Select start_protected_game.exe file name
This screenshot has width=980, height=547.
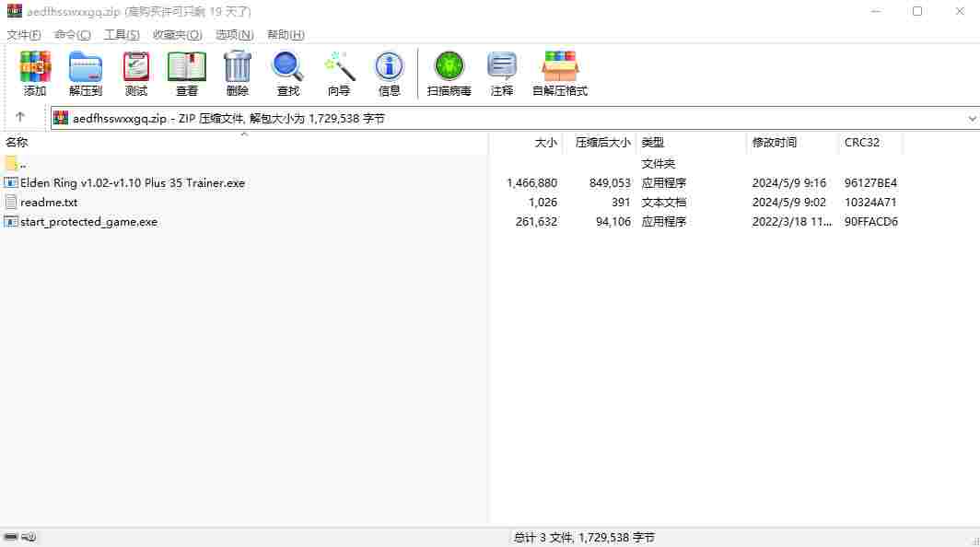tap(88, 222)
